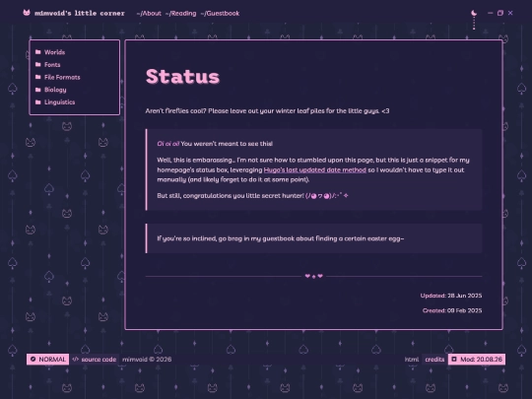
Task: Click the close X icon in header
Action: click(510, 13)
